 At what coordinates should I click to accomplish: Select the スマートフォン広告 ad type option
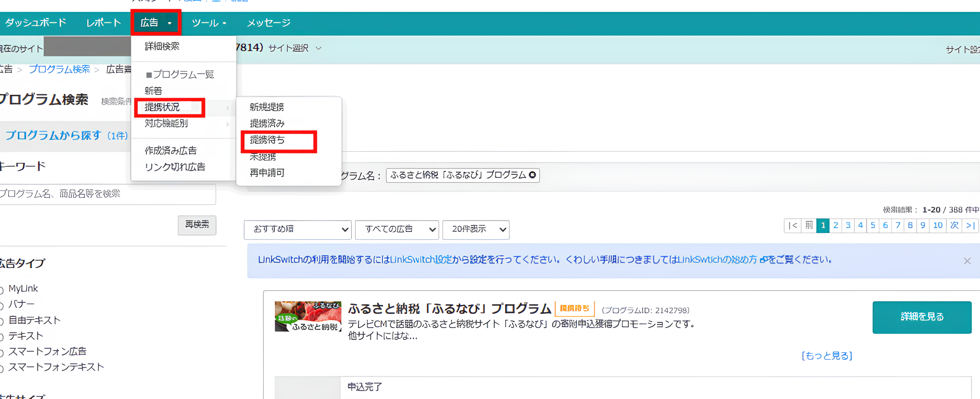(x=2, y=353)
